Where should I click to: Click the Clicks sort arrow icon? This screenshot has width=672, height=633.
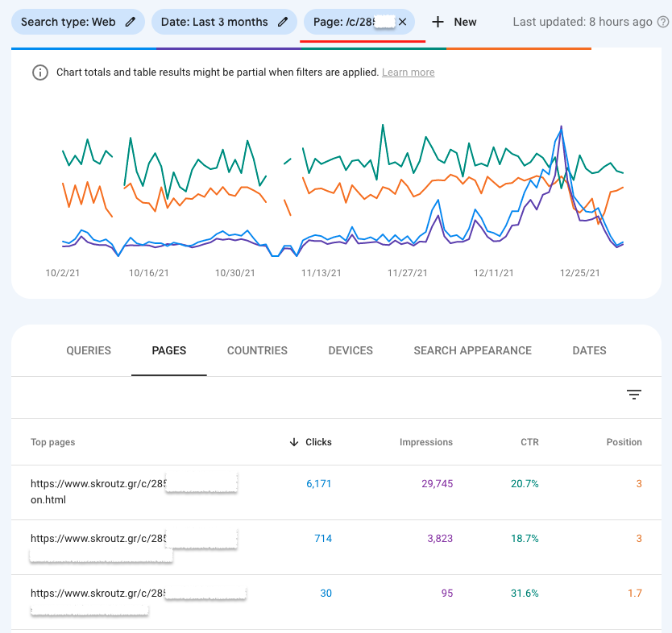(x=294, y=442)
